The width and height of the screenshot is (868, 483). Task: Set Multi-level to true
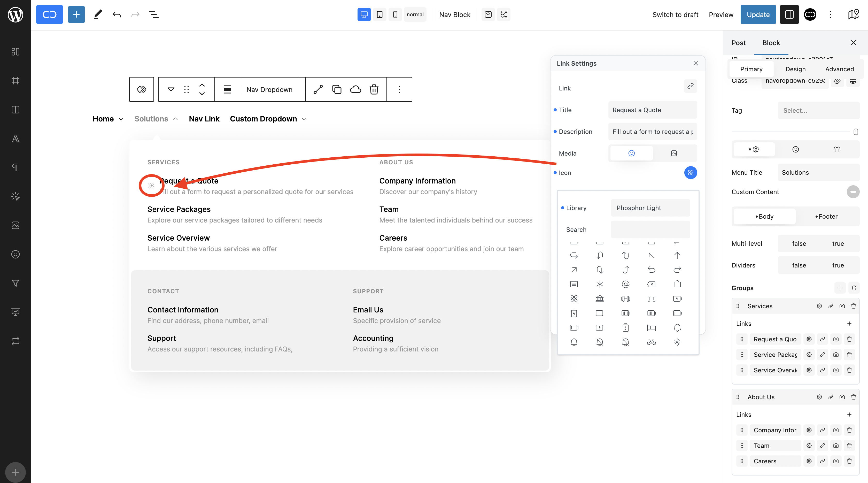click(x=838, y=243)
